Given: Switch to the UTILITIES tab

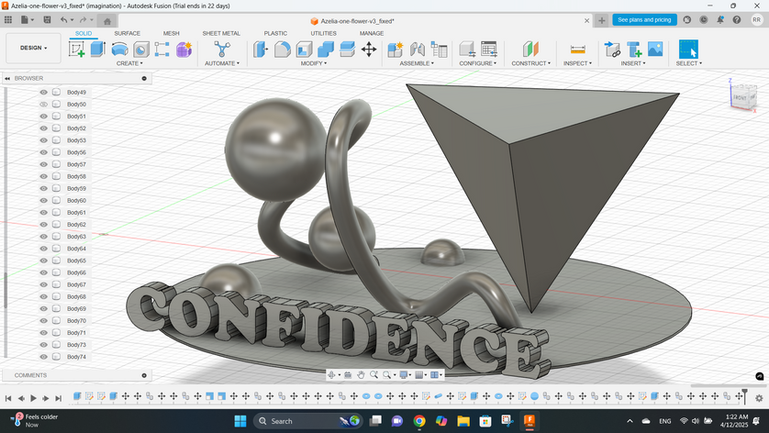Looking at the screenshot, I should [323, 33].
